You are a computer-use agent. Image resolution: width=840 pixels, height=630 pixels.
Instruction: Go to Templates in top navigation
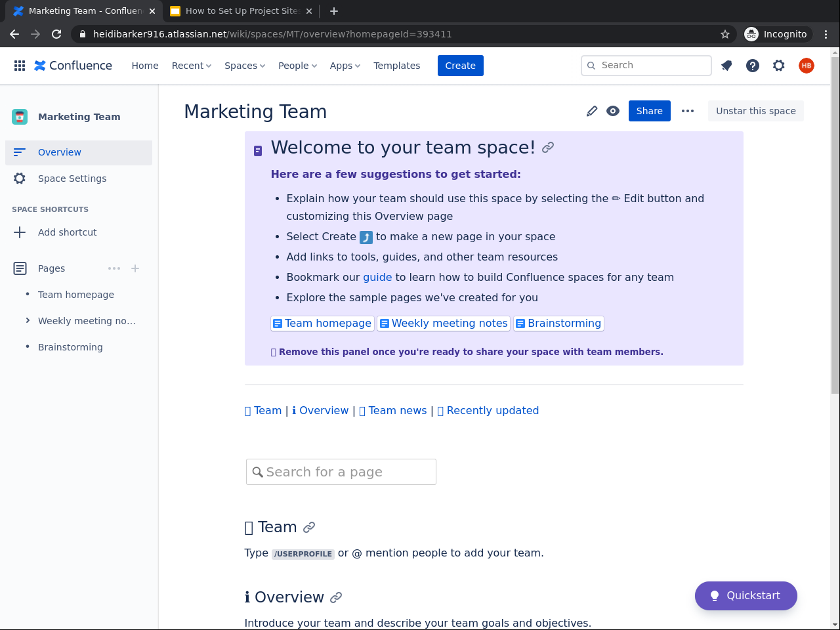point(396,66)
